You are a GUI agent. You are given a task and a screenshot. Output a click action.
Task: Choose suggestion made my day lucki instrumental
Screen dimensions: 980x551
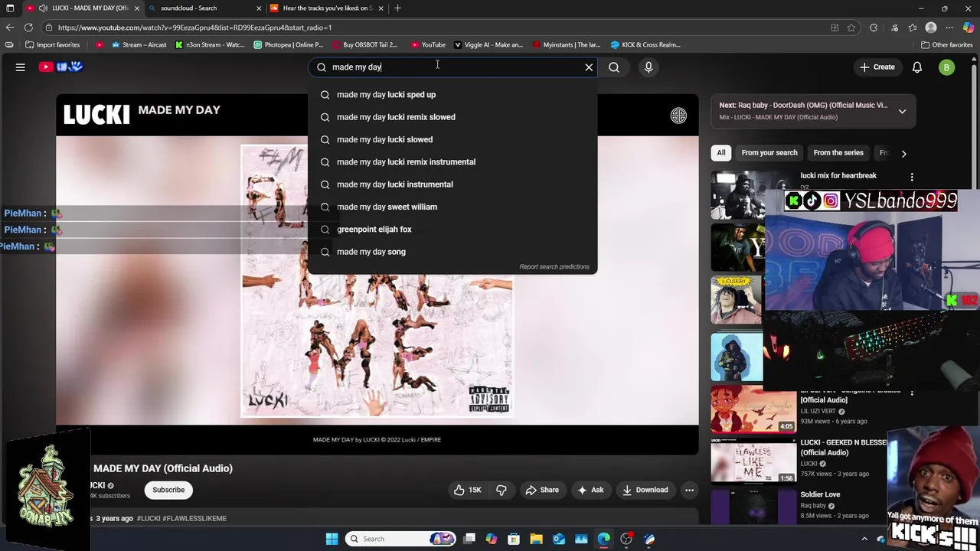click(x=452, y=184)
